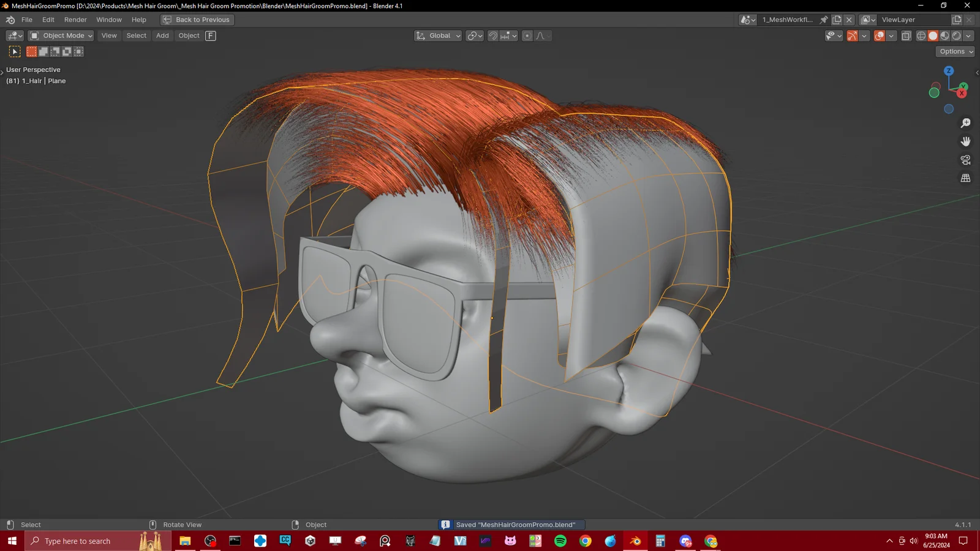Screen dimensions: 980x551
Task: Expand the Options panel dropdown
Action: click(x=954, y=51)
